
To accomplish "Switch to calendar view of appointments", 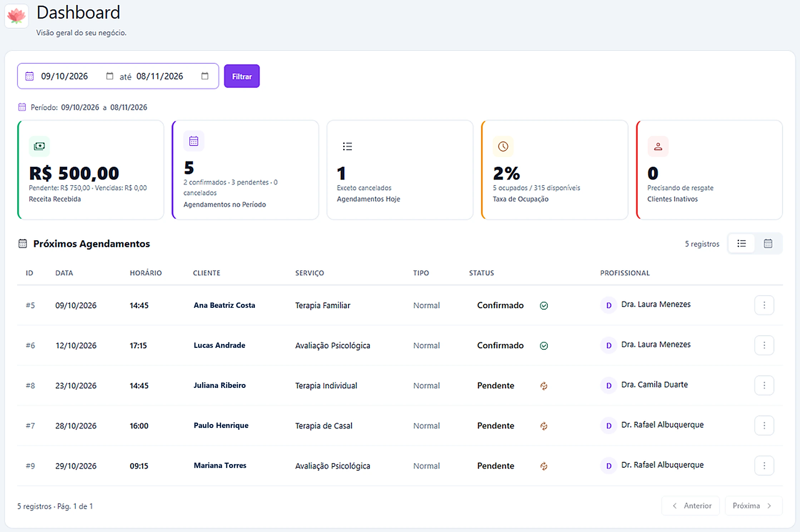I will click(768, 243).
